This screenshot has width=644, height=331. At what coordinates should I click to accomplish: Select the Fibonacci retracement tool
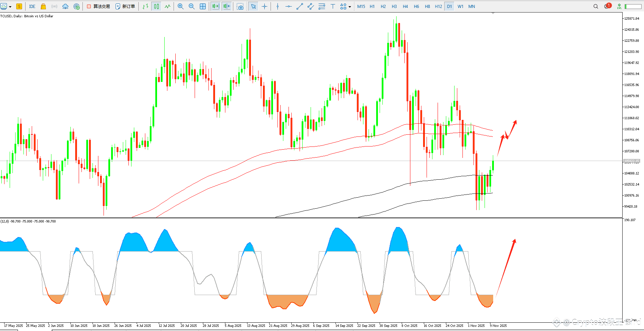[322, 6]
